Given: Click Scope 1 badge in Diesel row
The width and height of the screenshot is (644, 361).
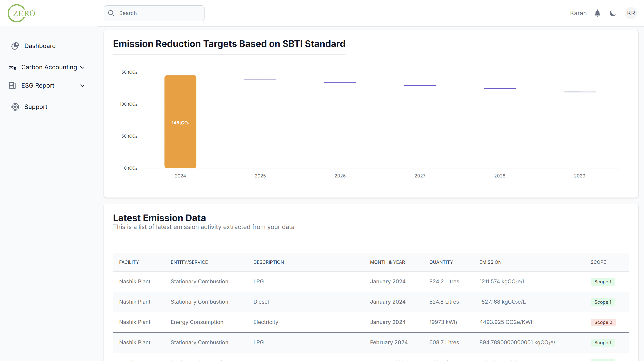Looking at the screenshot, I should pos(603,302).
